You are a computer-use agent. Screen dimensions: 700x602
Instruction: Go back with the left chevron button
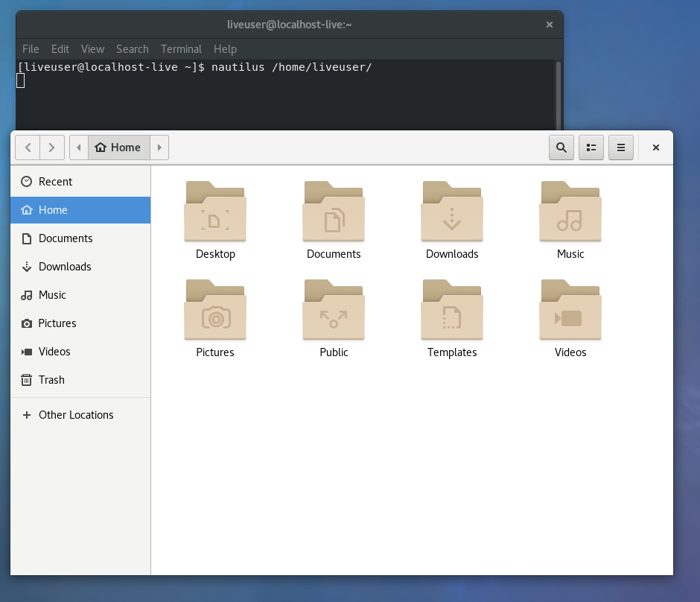28,148
